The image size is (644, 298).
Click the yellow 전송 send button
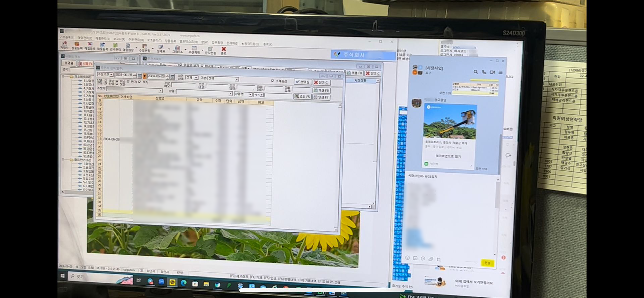click(487, 263)
